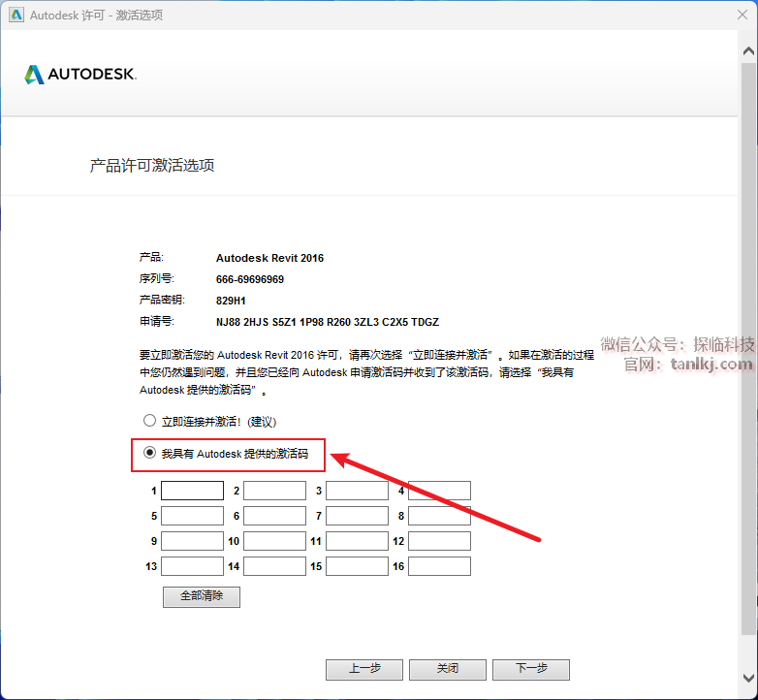Click activation code field 2
This screenshot has width=758, height=700.
point(274,491)
